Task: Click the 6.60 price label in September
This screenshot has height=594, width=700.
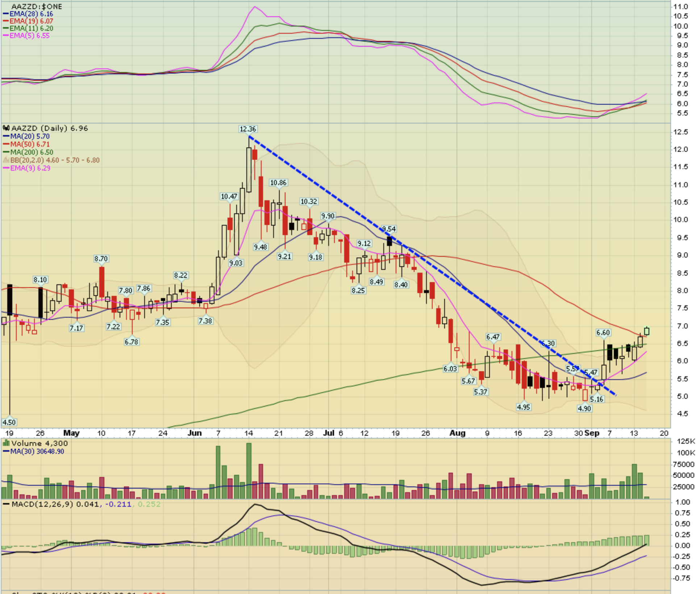Action: (x=604, y=333)
